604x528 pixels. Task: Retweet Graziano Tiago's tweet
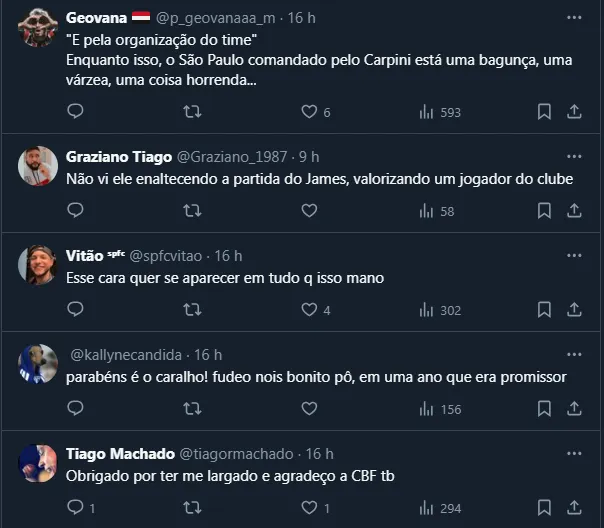click(192, 211)
